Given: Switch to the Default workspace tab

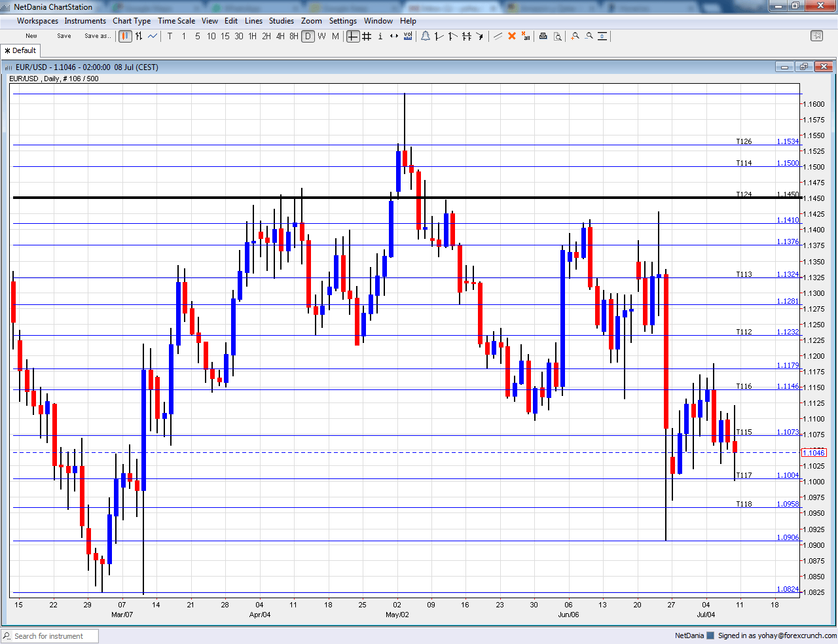Looking at the screenshot, I should 20,50.
